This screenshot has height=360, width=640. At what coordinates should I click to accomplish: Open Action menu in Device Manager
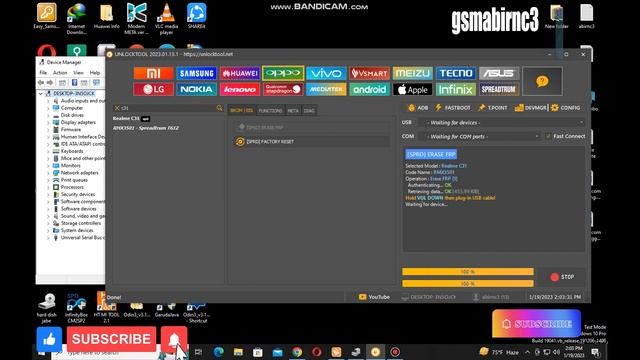coord(60,73)
